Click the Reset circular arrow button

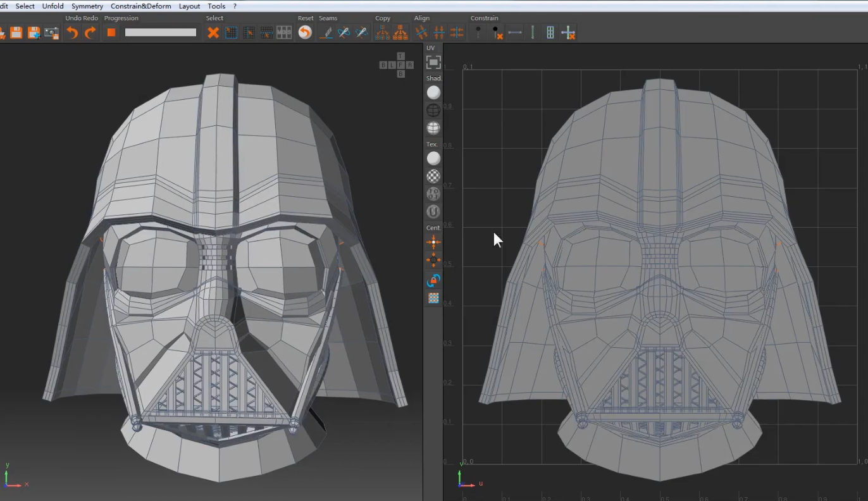click(x=305, y=32)
